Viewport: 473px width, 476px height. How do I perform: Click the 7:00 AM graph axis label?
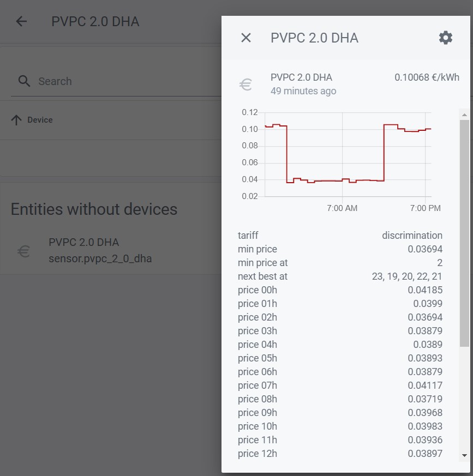coord(342,208)
